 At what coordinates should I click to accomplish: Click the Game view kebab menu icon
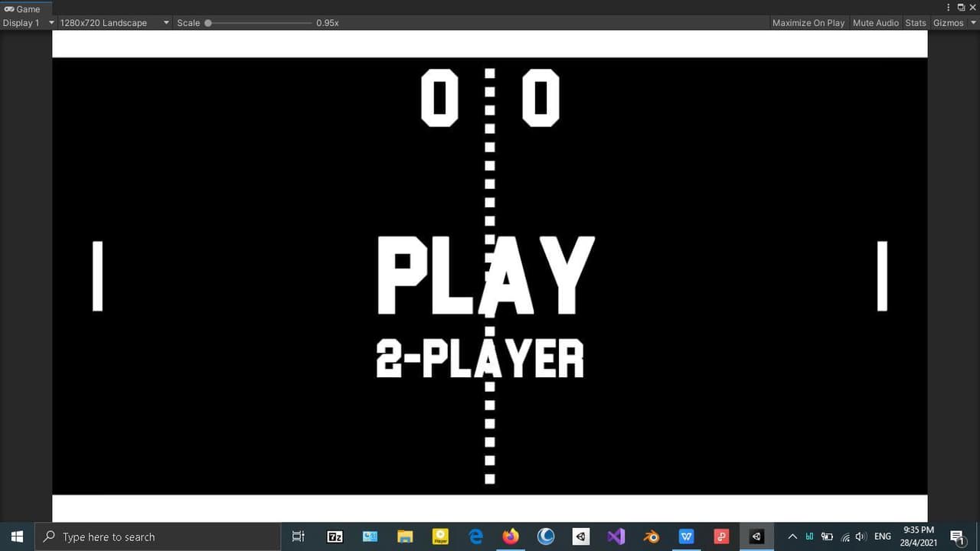tap(949, 8)
